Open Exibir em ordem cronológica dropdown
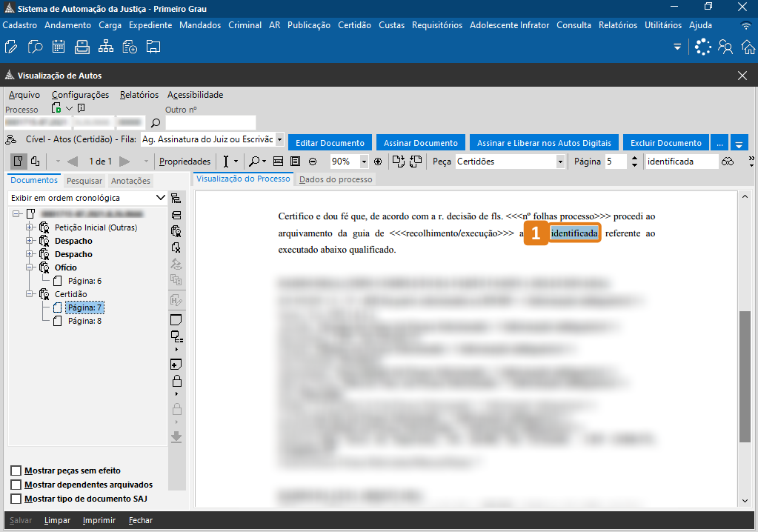758x532 pixels. 161,198
